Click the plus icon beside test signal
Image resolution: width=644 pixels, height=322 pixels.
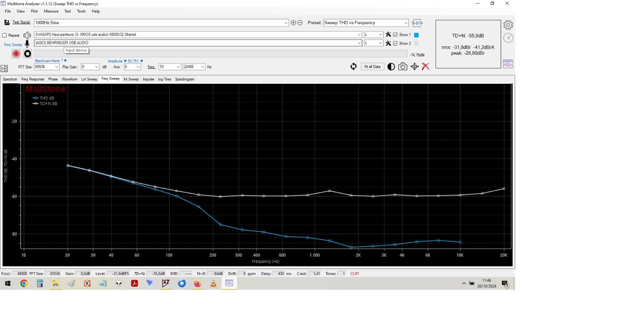(293, 23)
